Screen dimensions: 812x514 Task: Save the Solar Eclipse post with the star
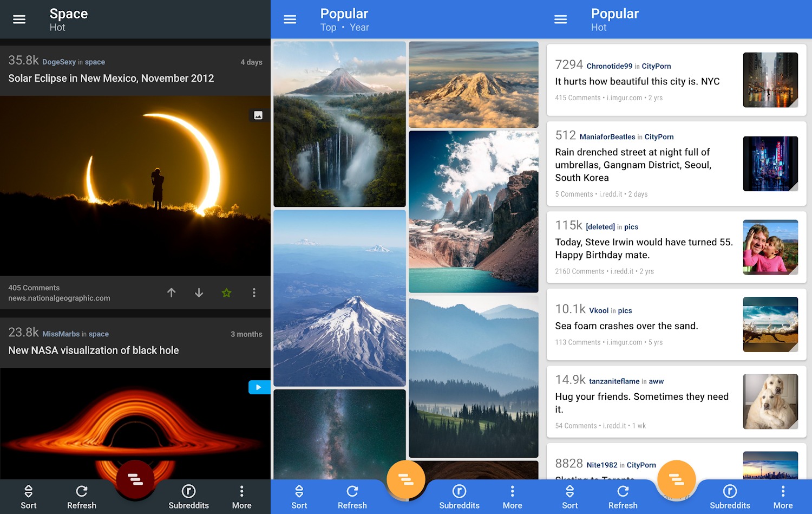[x=226, y=292]
